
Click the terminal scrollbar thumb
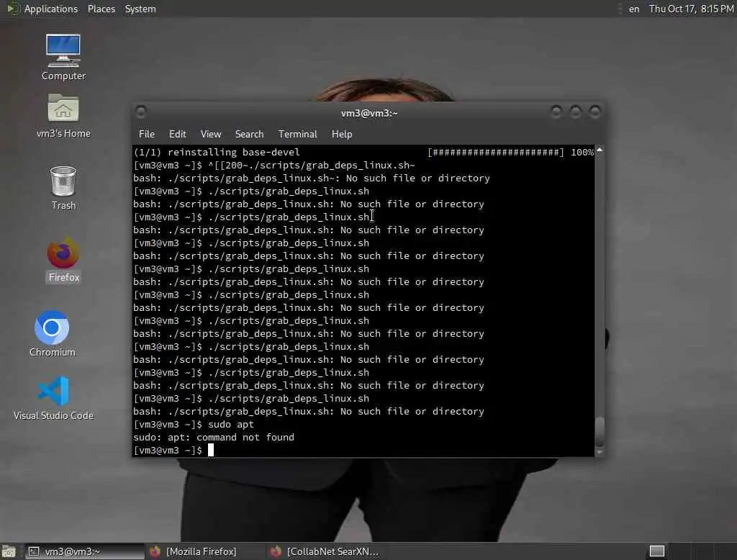(600, 433)
